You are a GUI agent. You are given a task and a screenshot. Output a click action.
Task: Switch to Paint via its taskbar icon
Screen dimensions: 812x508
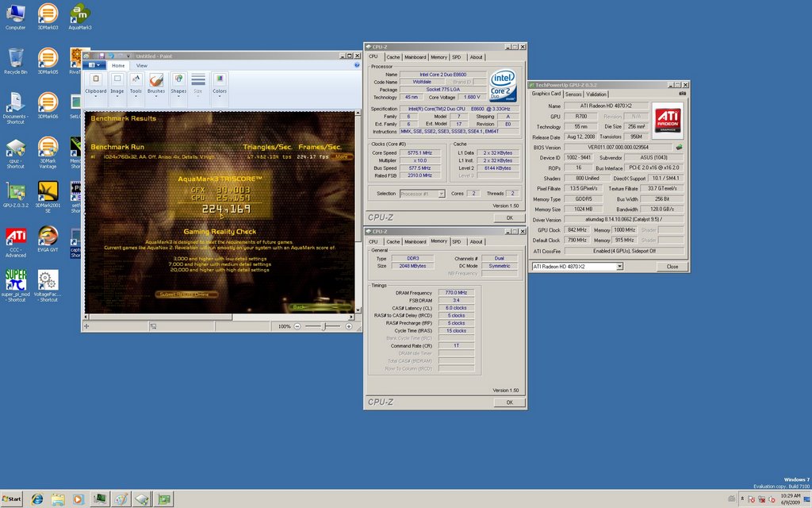[121, 499]
